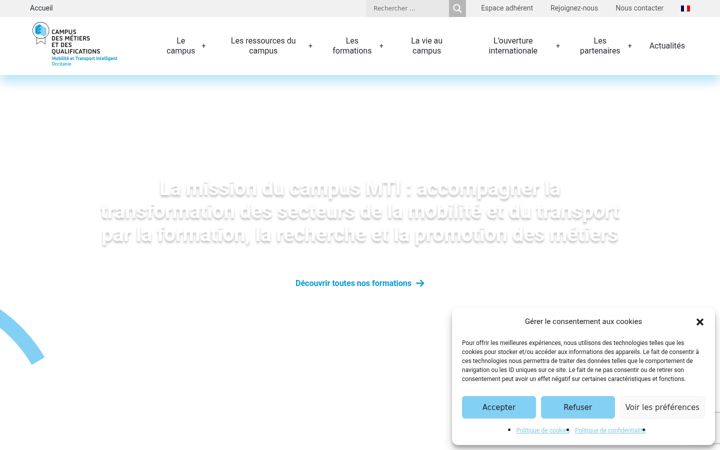Go to Actualités page
This screenshot has width=720, height=450.
pyautogui.click(x=667, y=46)
